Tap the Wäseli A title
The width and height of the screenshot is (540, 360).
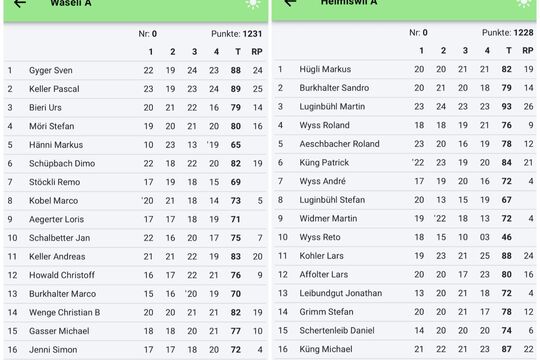(x=71, y=3)
